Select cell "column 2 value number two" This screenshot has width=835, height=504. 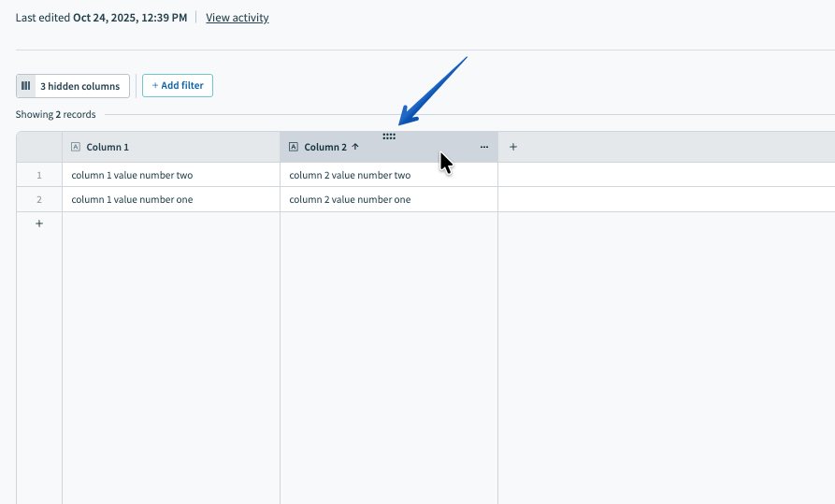point(350,175)
